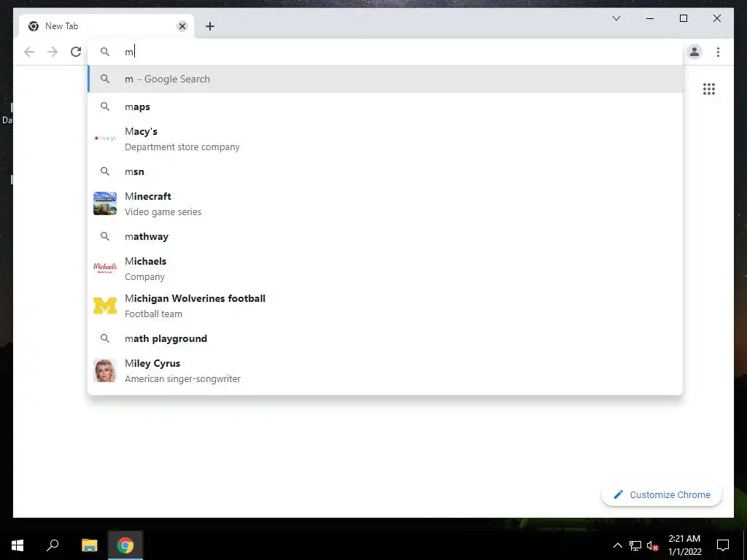Choose the Michaels company suggestion
747x560 pixels.
pos(385,268)
